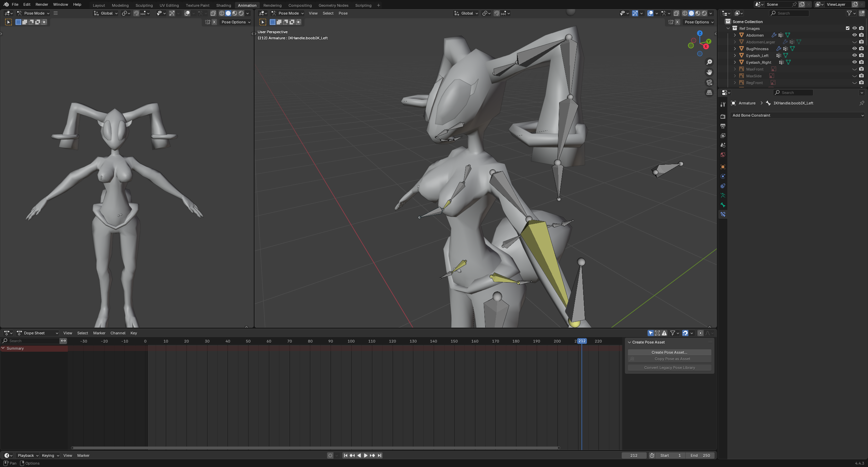
Task: Click the Dope Sheet channel Search field
Action: tap(31, 341)
